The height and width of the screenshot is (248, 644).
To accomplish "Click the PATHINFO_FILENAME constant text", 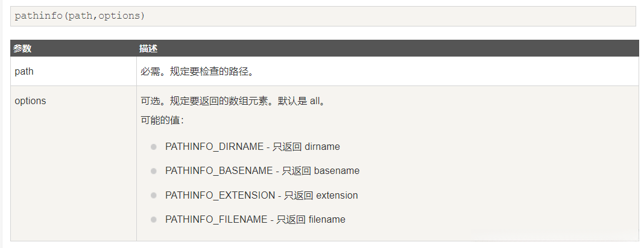I will (x=216, y=220).
